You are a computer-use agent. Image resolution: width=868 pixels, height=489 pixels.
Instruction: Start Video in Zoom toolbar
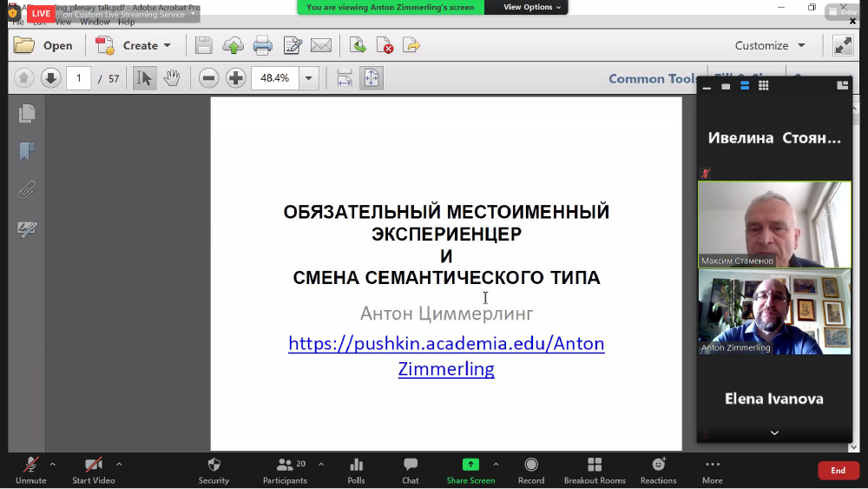93,469
